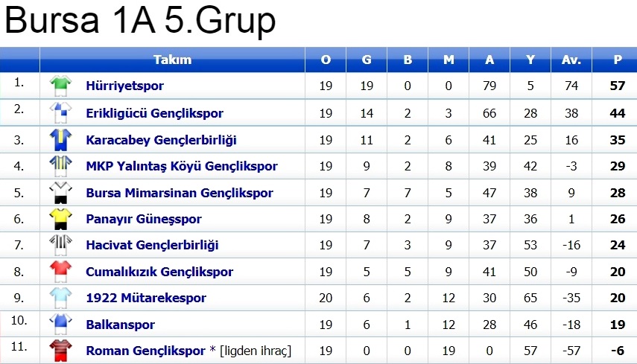This screenshot has height=364, width=637.
Task: Open the Panayır Güneşspor team link
Action: point(144,219)
